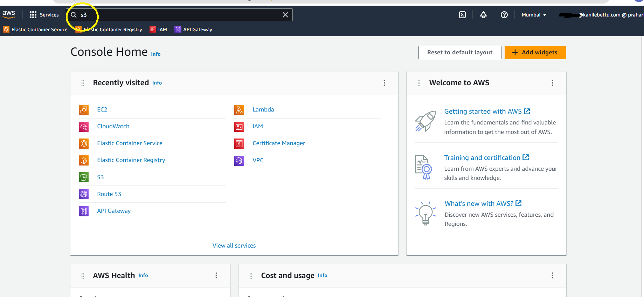644x297 pixels.
Task: Click the CloudWatch service icon
Action: point(84,127)
